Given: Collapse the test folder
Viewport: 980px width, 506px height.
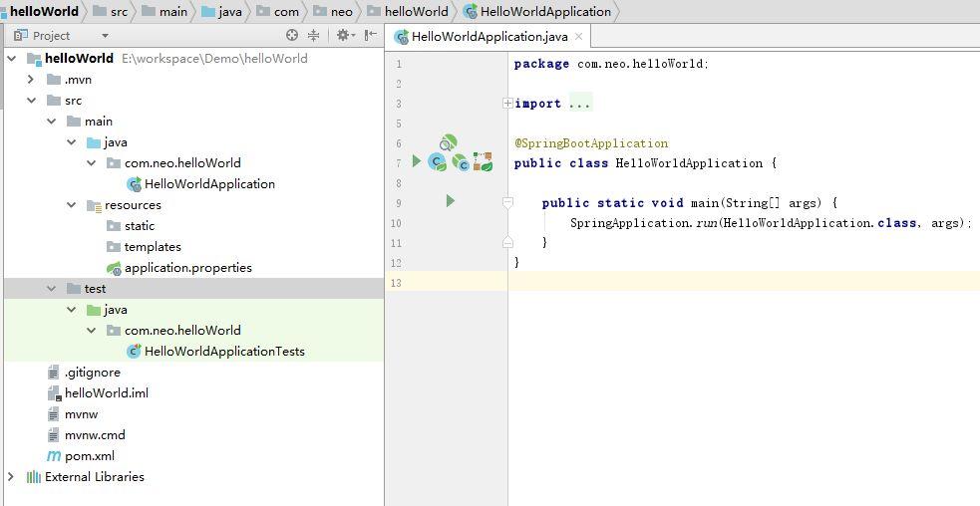Looking at the screenshot, I should 51,289.
